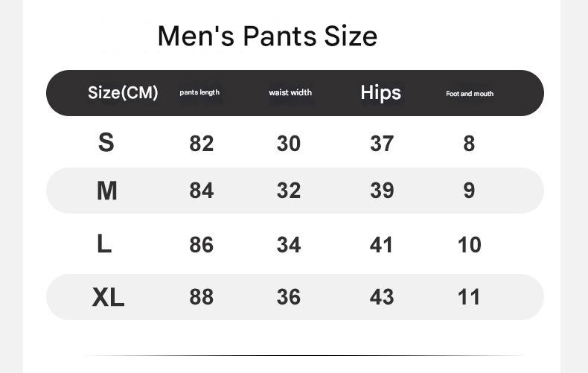This screenshot has width=588, height=373.
Task: Click hips value 39
Action: coord(382,191)
